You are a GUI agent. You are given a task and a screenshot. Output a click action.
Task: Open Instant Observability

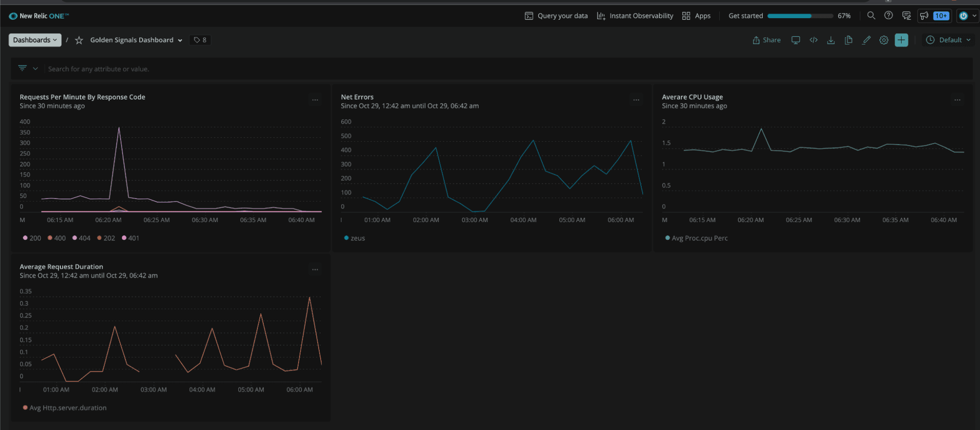coord(635,16)
